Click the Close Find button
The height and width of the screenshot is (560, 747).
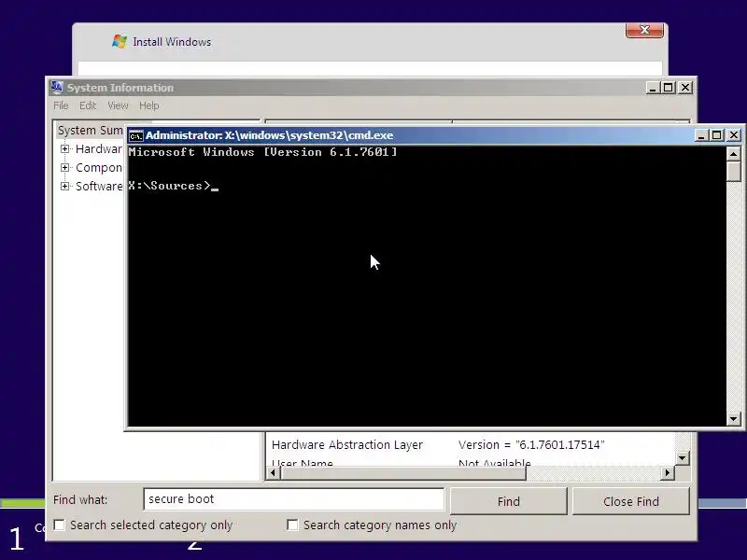click(x=631, y=501)
